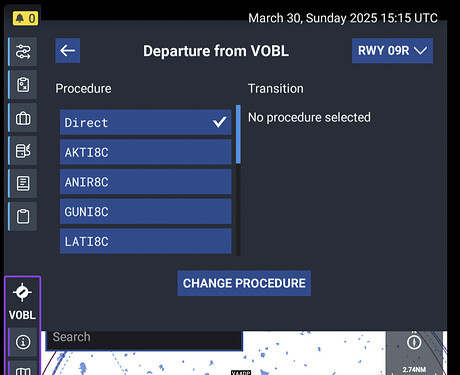This screenshot has width=460, height=375.
Task: Select the VOBL airport location icon
Action: click(22, 301)
